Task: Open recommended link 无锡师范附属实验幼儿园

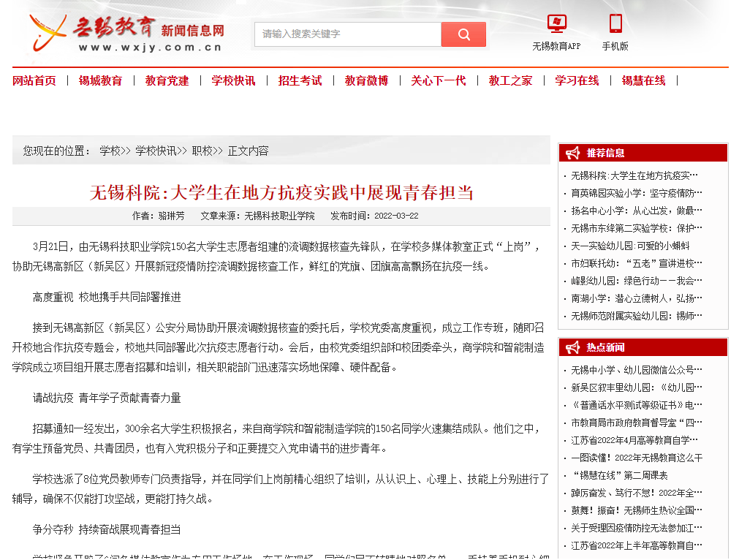Action: 636,316
